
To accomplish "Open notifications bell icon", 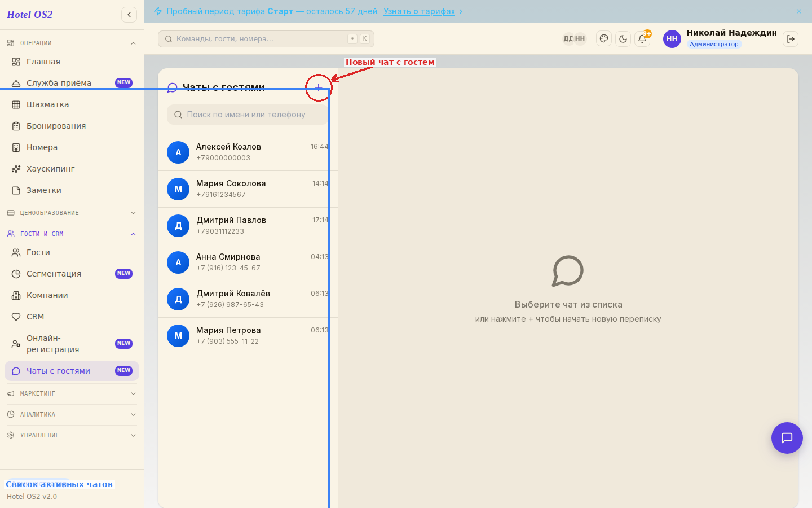I will [642, 39].
